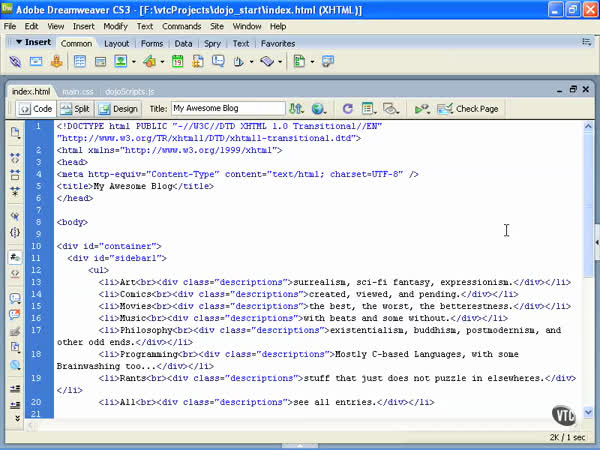Open Preview in Browser dropdown
Viewport: 600px width, 450px height.
(320, 108)
